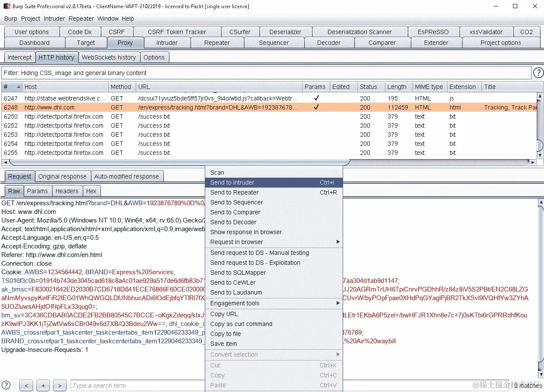Choose Send to Sequencer
This screenshot has height=392, width=544.
274,202
